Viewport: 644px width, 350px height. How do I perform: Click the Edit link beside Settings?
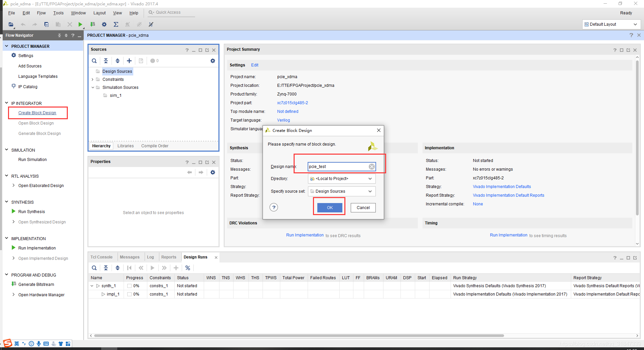(255, 65)
